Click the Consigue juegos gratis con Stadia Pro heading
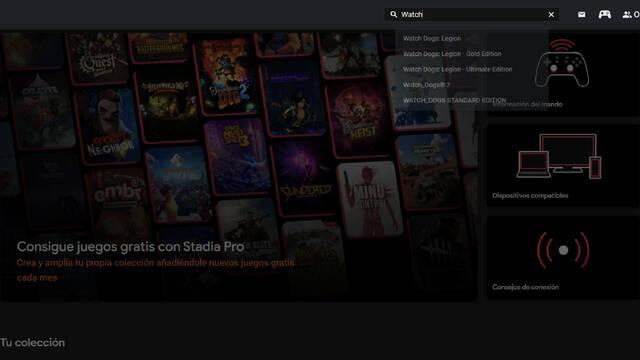Image resolution: width=640 pixels, height=360 pixels. [130, 247]
